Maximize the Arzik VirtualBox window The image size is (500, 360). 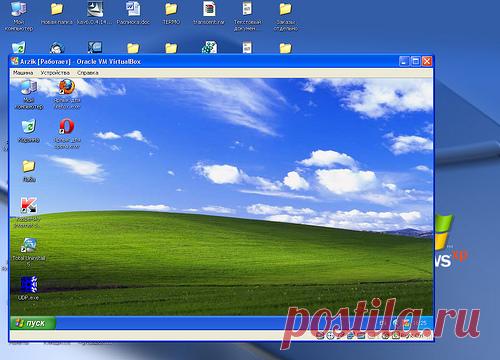pos(416,61)
